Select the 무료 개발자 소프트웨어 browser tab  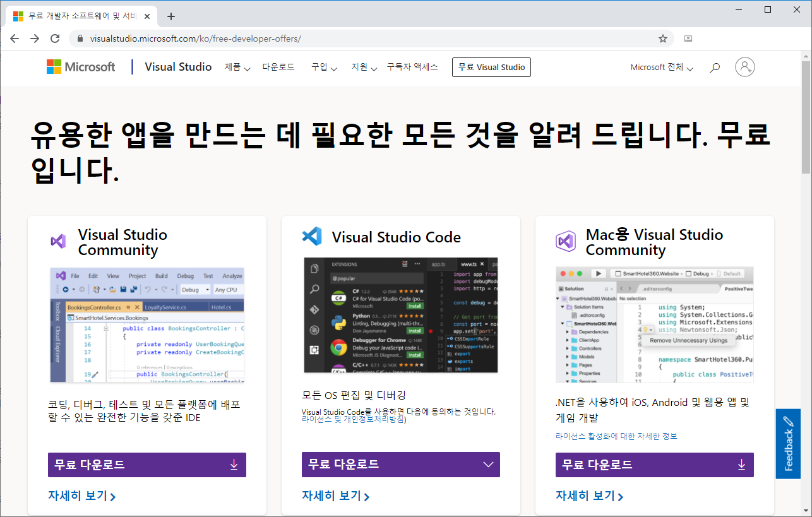tap(82, 16)
